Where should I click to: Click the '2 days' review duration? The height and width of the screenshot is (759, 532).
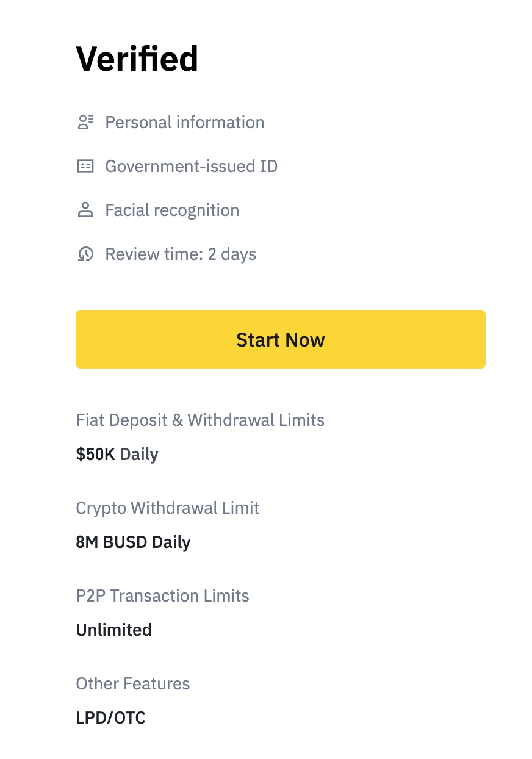232,254
